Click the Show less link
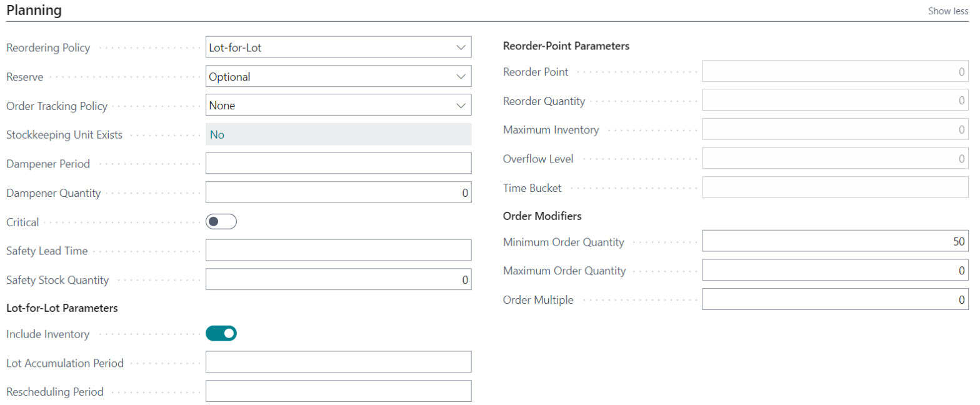The height and width of the screenshot is (405, 980). [x=948, y=11]
